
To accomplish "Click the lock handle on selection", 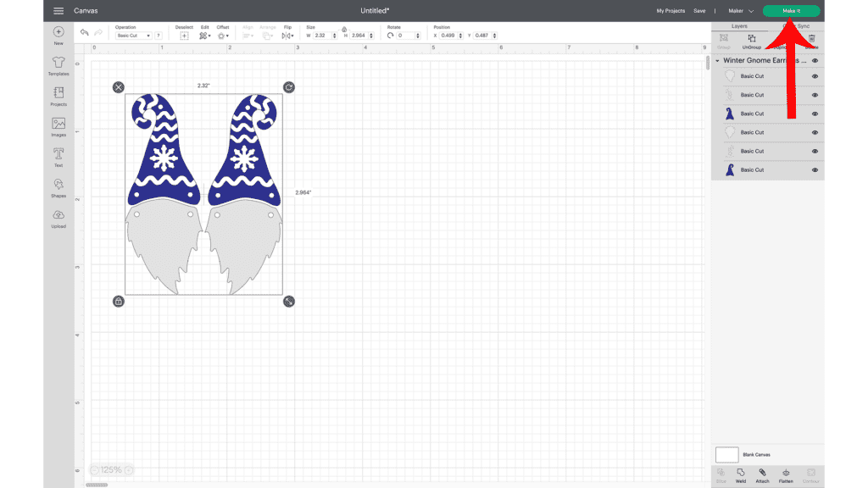I will (119, 302).
